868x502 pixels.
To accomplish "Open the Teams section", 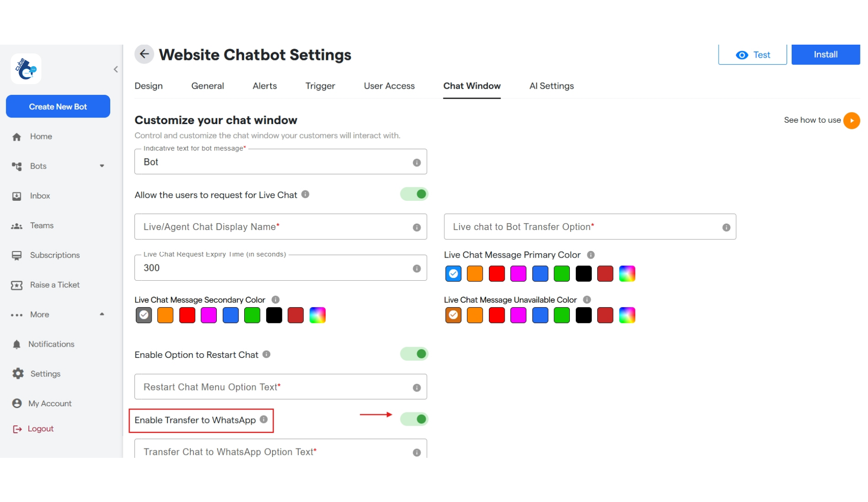I will (41, 225).
